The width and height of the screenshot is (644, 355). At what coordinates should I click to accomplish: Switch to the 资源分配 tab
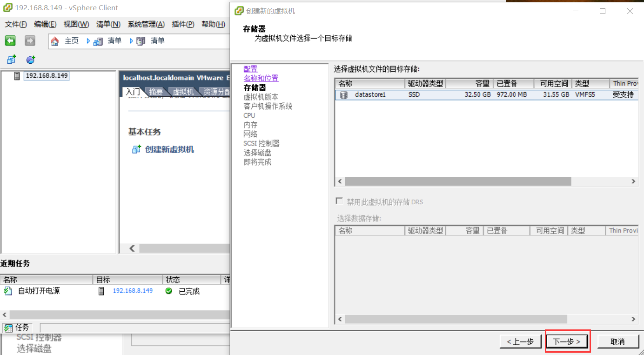[215, 92]
